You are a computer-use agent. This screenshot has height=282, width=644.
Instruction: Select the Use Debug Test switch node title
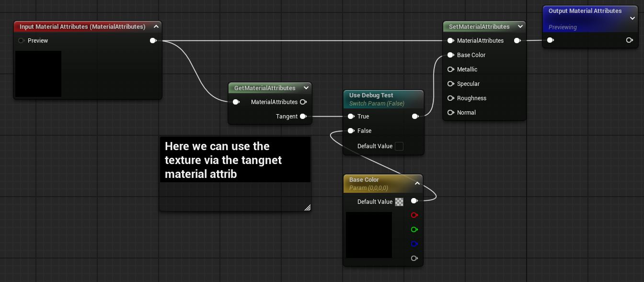click(x=371, y=95)
